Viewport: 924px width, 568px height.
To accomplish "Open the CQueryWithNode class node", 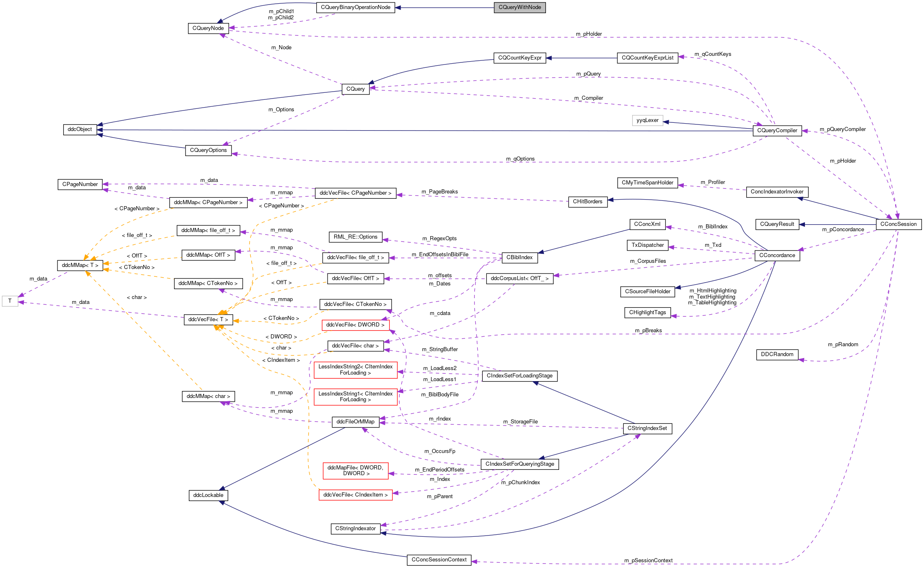I will point(520,7).
